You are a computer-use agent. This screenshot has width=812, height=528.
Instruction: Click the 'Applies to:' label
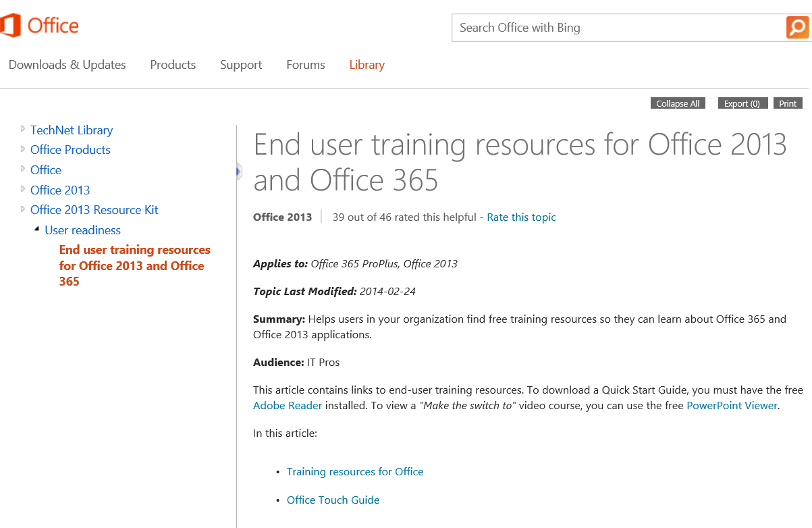pos(280,264)
